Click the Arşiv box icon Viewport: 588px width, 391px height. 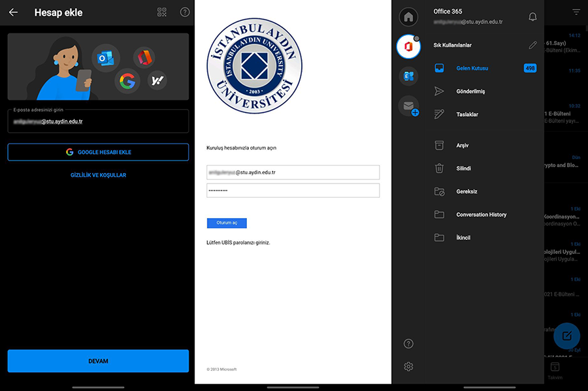439,146
